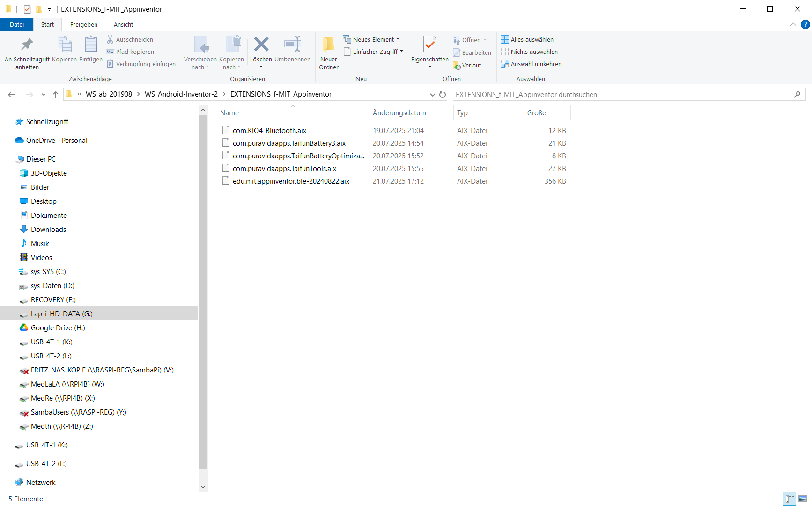Click the Löschen delete icon
The image size is (812, 506).
tap(261, 45)
